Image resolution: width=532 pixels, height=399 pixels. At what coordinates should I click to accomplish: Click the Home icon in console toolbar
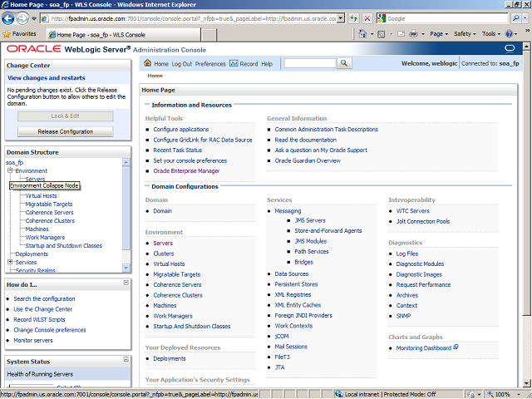pos(148,64)
